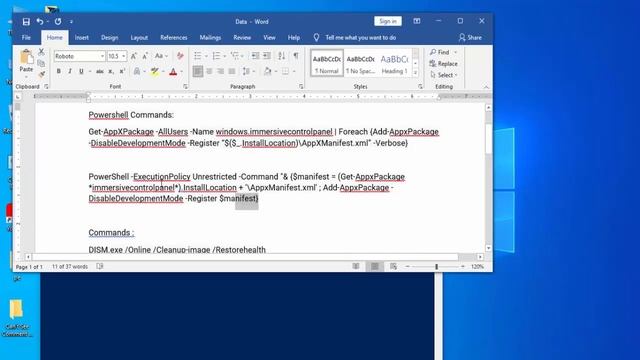Center align the paragraph

[x=209, y=71]
